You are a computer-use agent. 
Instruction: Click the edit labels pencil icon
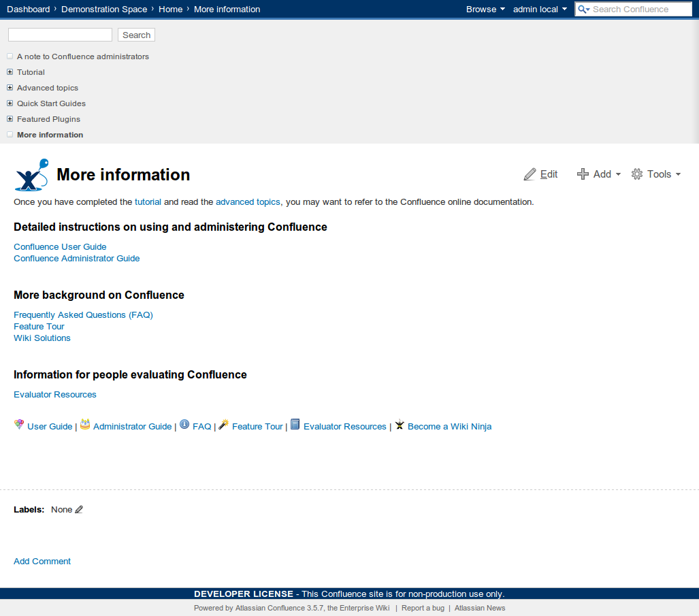click(79, 509)
